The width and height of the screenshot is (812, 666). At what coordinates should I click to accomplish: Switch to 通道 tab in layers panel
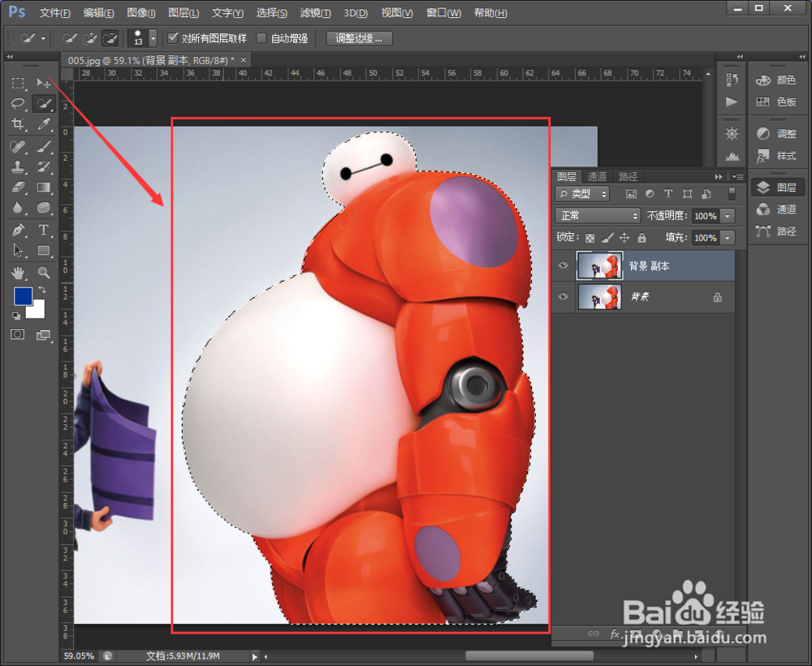point(597,176)
